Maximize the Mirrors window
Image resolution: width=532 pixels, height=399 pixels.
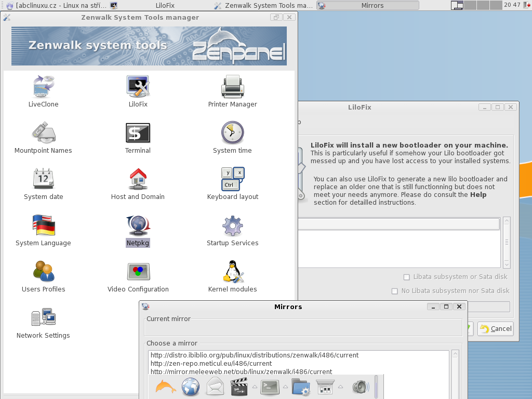point(446,307)
